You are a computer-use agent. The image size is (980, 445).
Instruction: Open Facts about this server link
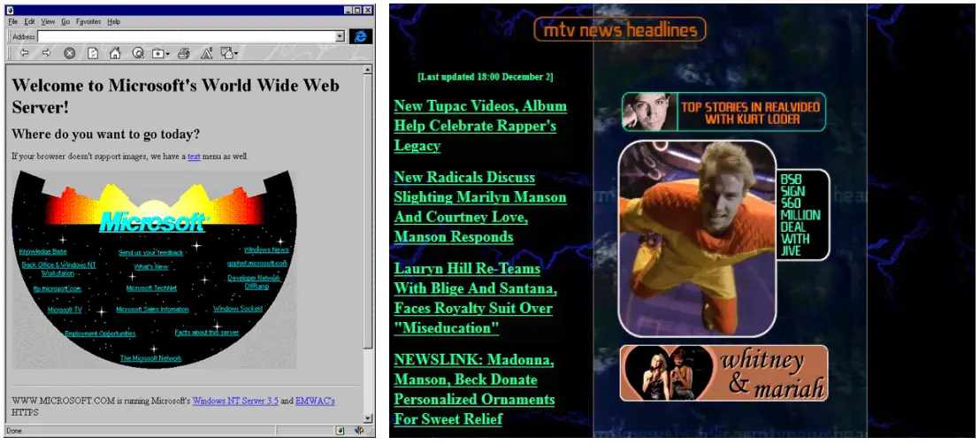[207, 333]
